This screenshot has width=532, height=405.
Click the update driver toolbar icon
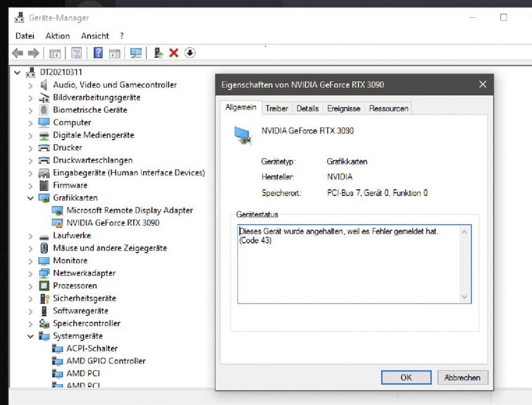[x=158, y=53]
